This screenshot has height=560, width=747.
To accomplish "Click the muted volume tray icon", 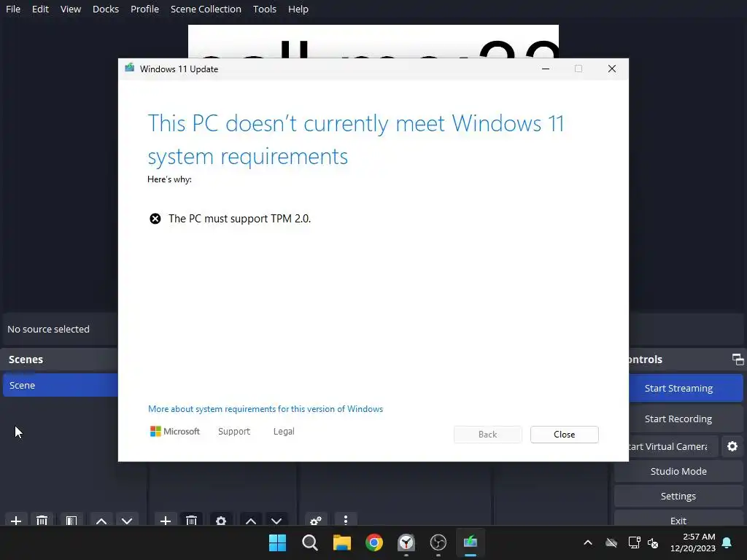I will tap(653, 542).
